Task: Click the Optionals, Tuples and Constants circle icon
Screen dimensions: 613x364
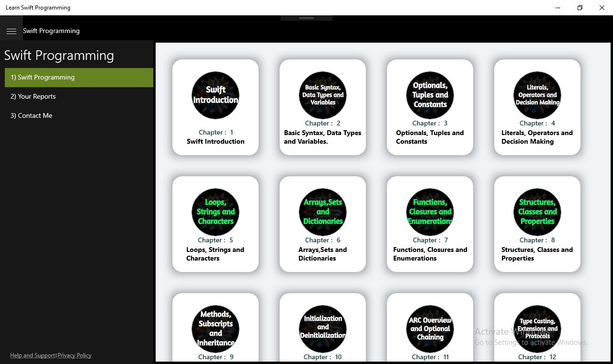Action: (x=430, y=95)
